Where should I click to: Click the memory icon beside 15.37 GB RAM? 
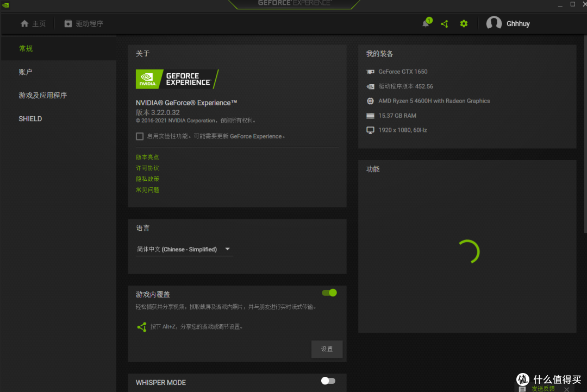(x=370, y=116)
